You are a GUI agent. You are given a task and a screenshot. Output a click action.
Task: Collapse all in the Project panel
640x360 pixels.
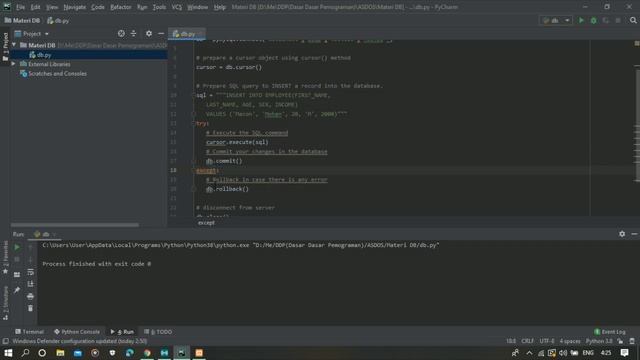pyautogui.click(x=133, y=33)
